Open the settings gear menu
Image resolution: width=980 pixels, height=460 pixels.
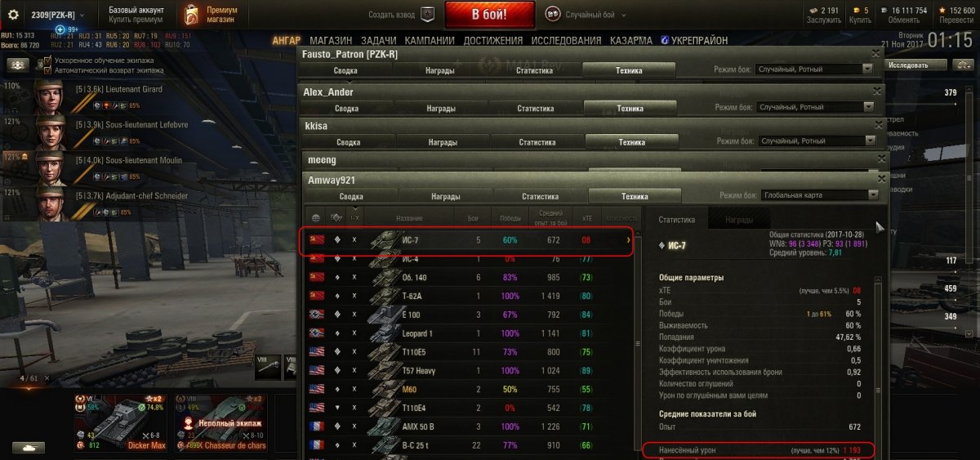13,15
